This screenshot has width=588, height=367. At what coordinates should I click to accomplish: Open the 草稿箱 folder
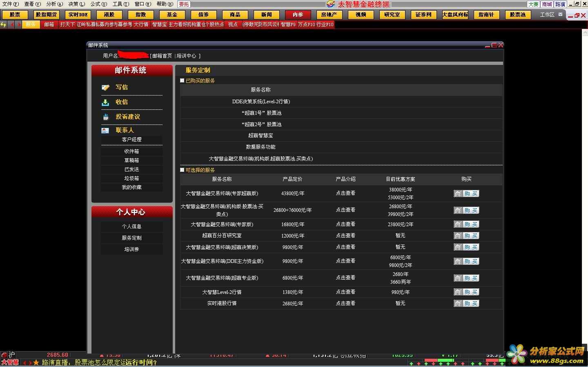(132, 160)
